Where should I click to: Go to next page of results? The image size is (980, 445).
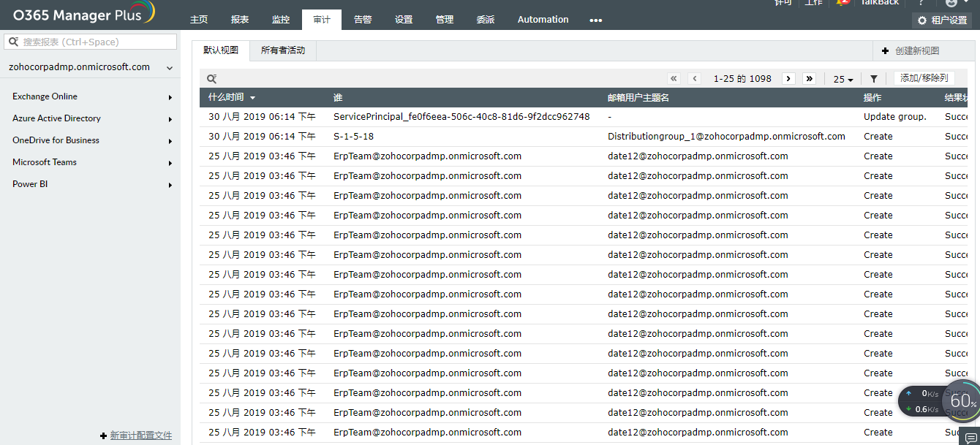(788, 79)
